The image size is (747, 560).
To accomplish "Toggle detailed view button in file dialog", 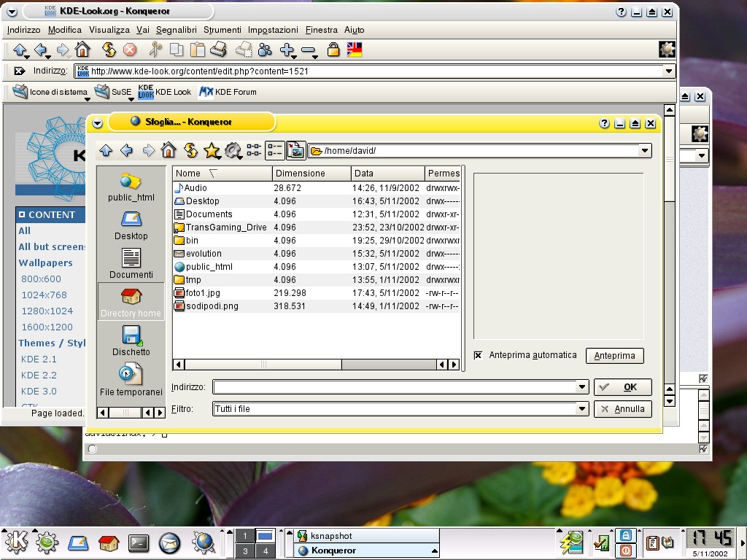I will (x=275, y=150).
